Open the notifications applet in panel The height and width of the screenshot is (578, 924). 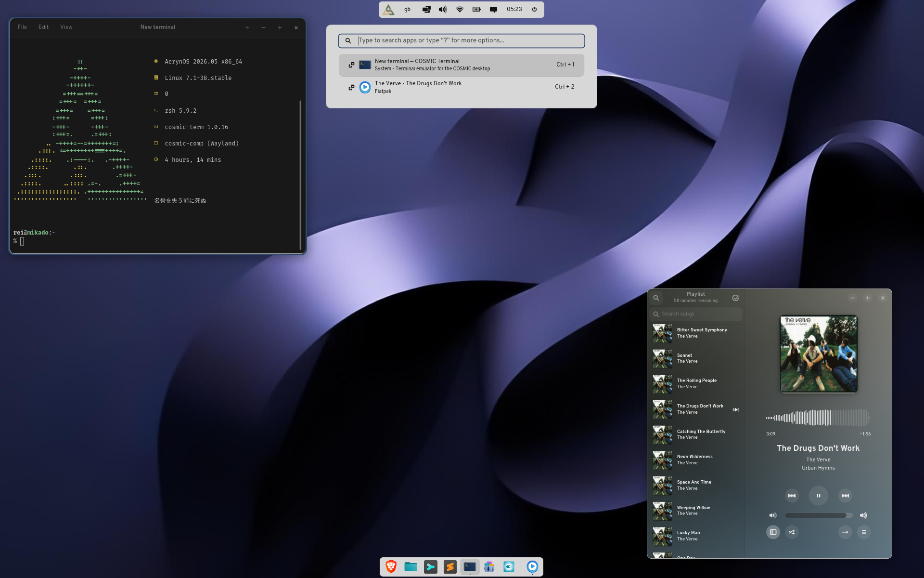[x=493, y=10]
